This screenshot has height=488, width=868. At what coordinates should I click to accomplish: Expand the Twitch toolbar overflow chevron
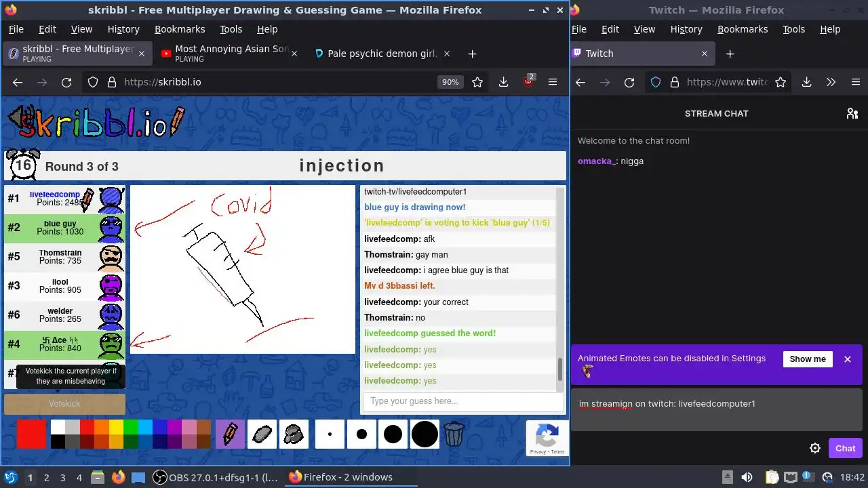[831, 82]
